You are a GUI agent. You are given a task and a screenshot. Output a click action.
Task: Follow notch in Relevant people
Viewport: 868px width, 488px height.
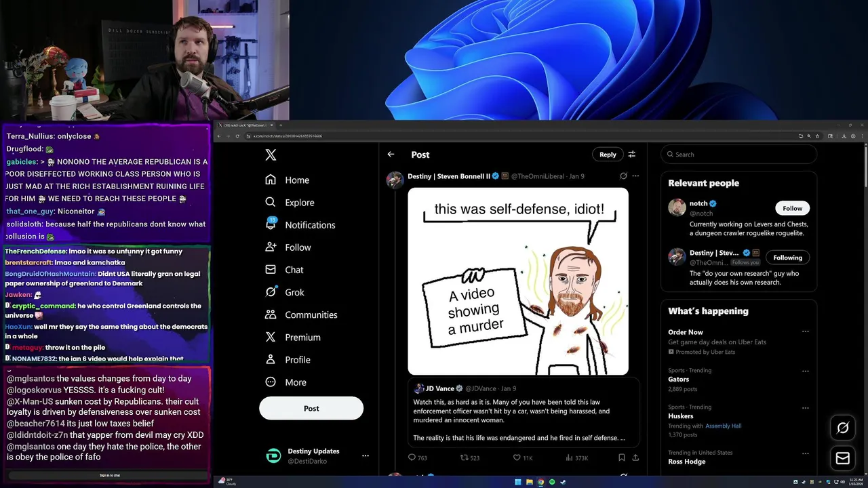point(792,208)
